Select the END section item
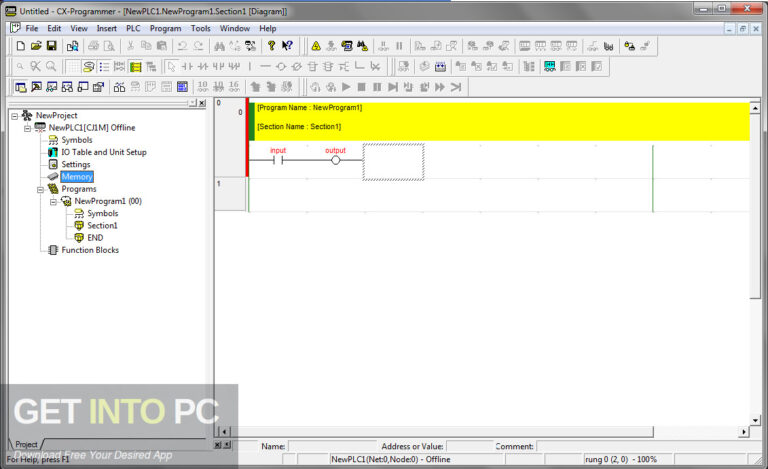The width and height of the screenshot is (768, 469). click(x=95, y=238)
